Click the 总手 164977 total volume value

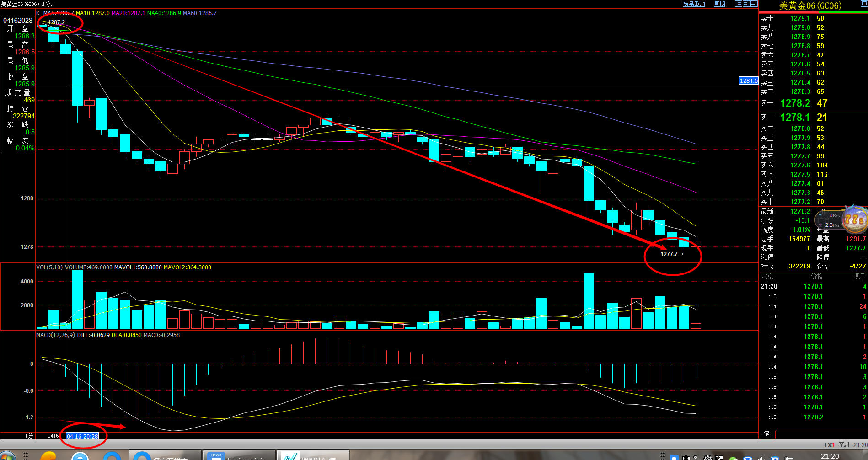pos(799,239)
